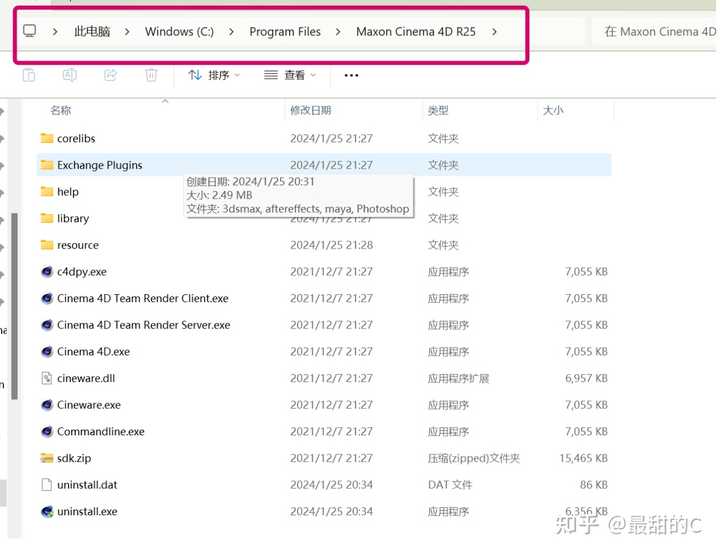This screenshot has width=720, height=553.
Task: Click Maxon Cinema 4D R25 breadcrumb
Action: pyautogui.click(x=416, y=32)
